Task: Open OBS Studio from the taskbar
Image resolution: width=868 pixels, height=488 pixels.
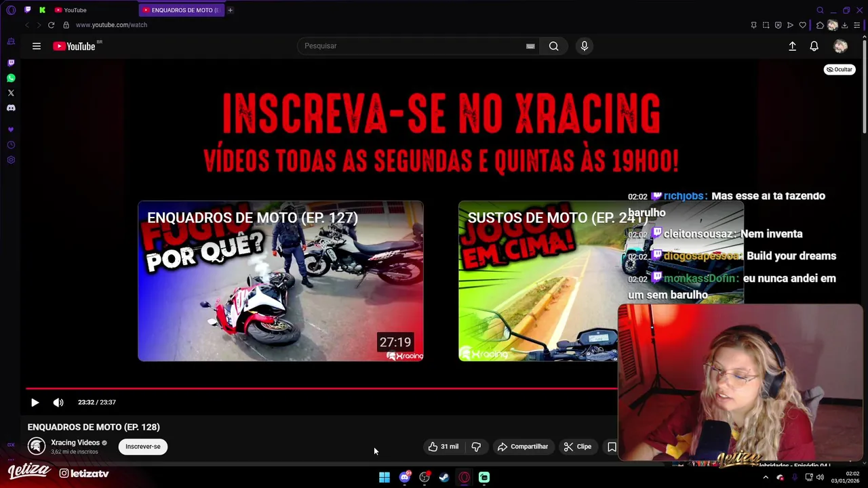Action: click(425, 477)
